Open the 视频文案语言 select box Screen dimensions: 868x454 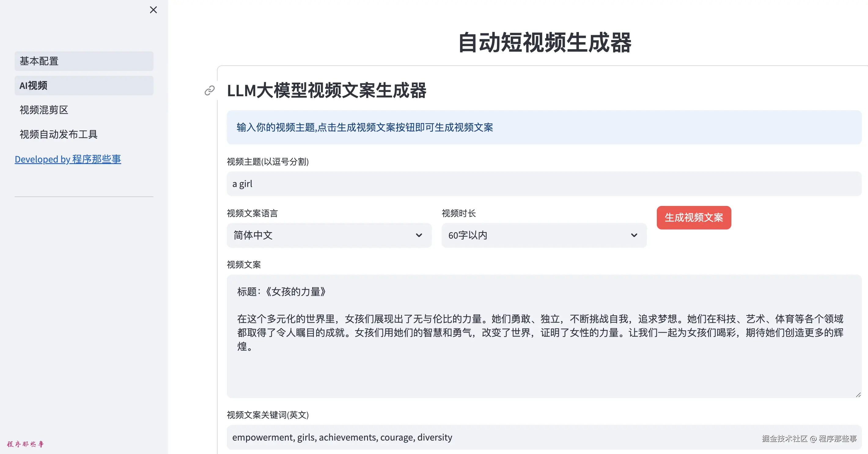click(329, 235)
